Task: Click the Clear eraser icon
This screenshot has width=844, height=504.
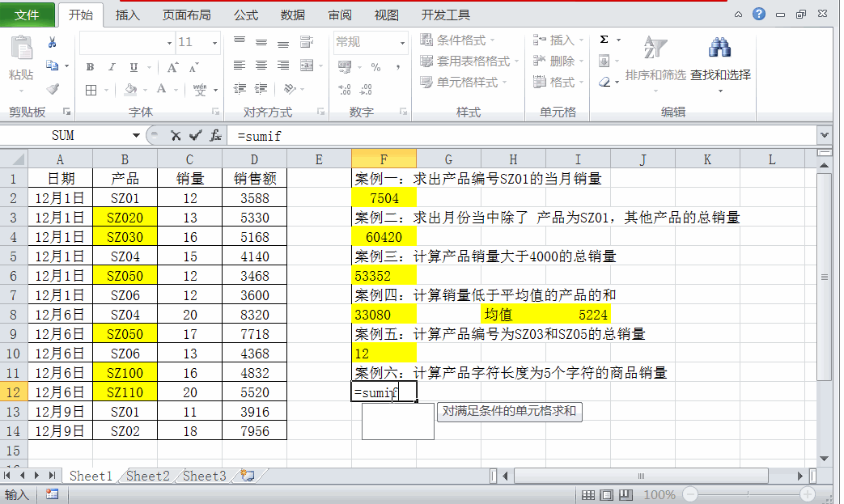Action: (604, 82)
